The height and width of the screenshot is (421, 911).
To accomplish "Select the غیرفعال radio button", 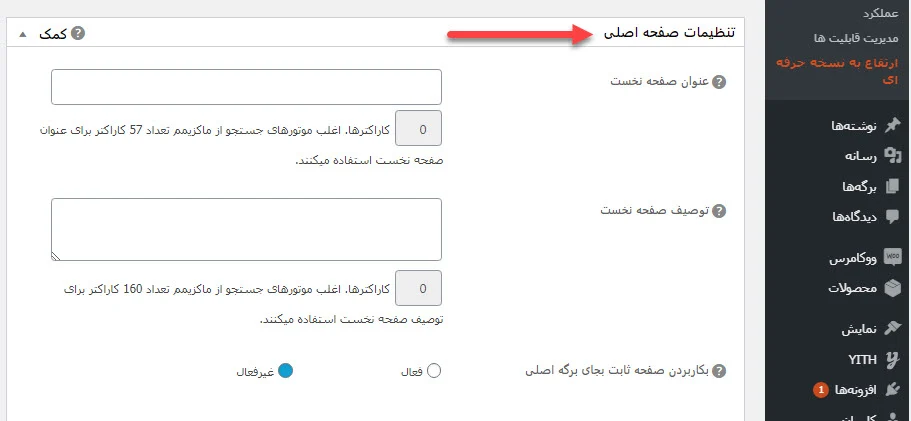I will click(x=285, y=370).
